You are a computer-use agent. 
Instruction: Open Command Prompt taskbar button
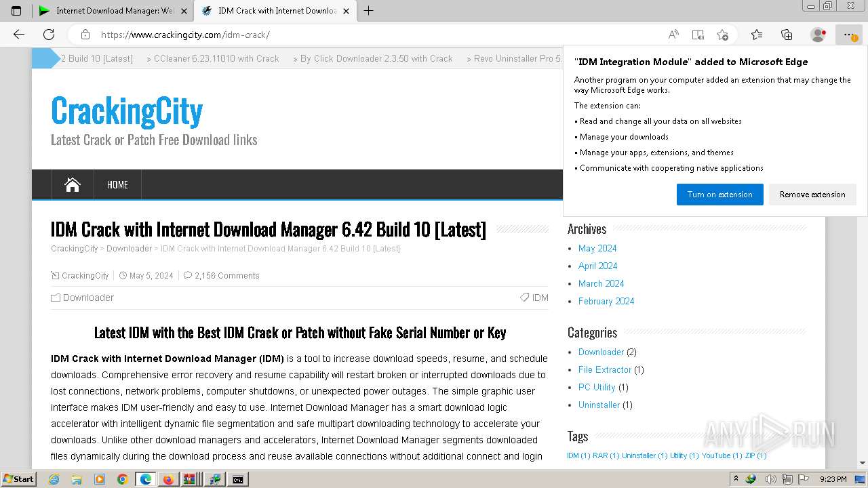point(238,479)
